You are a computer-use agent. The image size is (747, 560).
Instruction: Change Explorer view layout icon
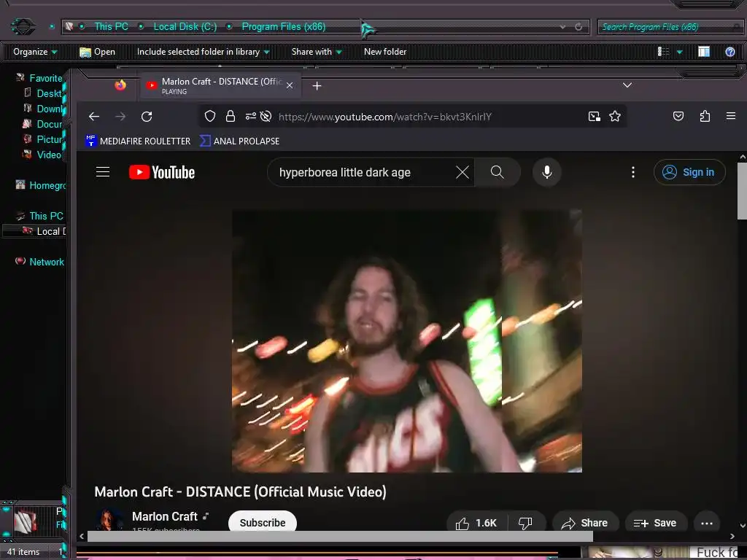pos(664,52)
